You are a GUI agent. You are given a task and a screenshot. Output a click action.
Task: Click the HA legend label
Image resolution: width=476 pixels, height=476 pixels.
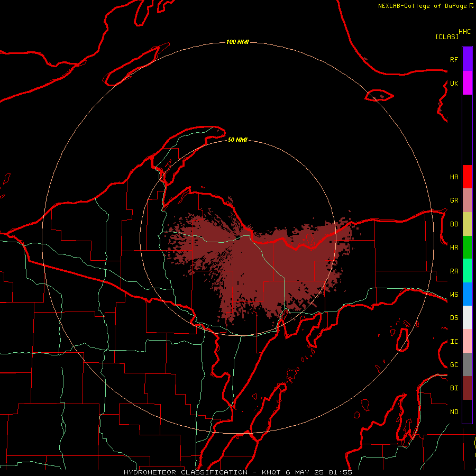click(x=454, y=177)
